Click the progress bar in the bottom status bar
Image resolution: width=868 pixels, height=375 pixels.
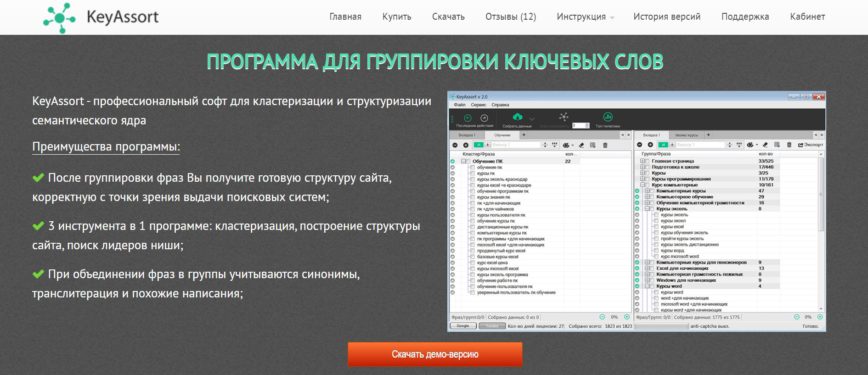(661, 326)
